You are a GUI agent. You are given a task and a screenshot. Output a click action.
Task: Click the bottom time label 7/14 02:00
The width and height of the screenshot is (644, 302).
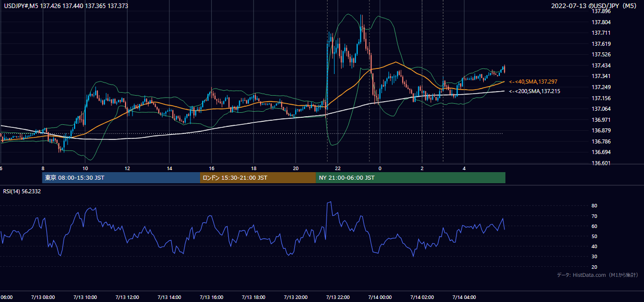coord(422,297)
